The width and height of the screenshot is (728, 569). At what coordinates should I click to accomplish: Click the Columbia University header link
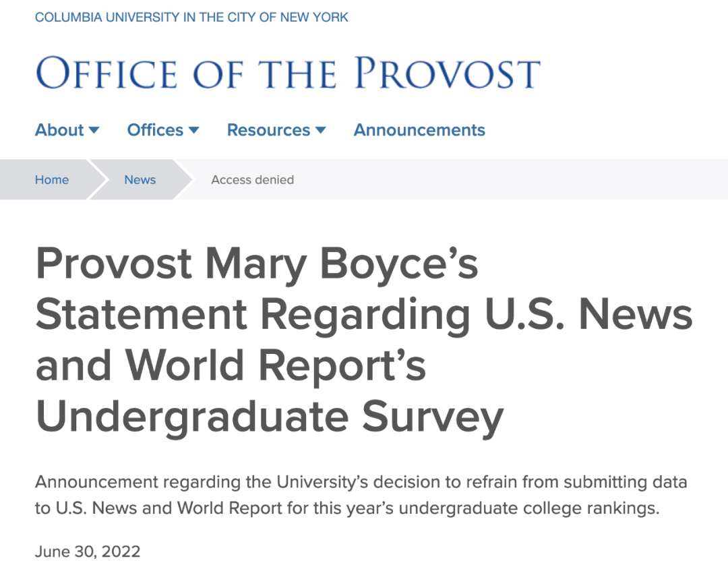pyautogui.click(x=191, y=18)
